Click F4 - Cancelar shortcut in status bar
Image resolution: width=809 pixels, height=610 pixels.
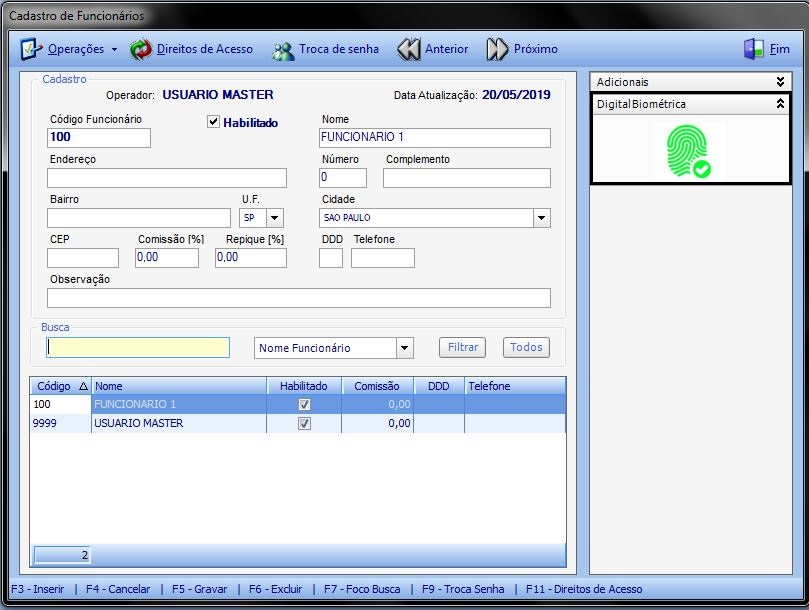click(118, 589)
